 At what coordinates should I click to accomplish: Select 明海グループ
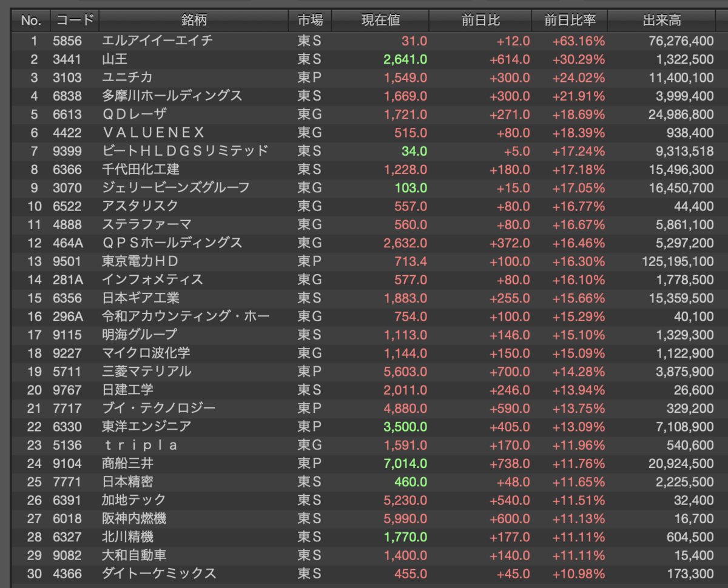(140, 335)
